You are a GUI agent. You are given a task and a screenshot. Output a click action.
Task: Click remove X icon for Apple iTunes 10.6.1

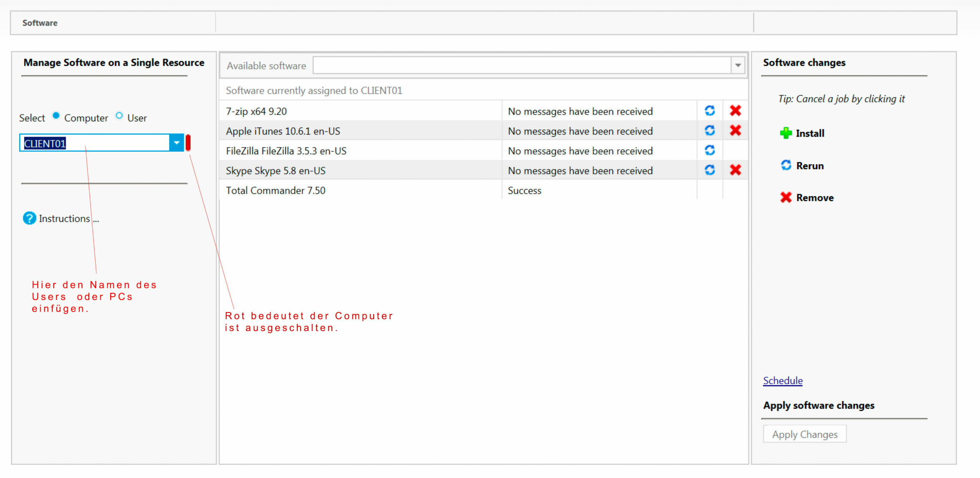(735, 131)
